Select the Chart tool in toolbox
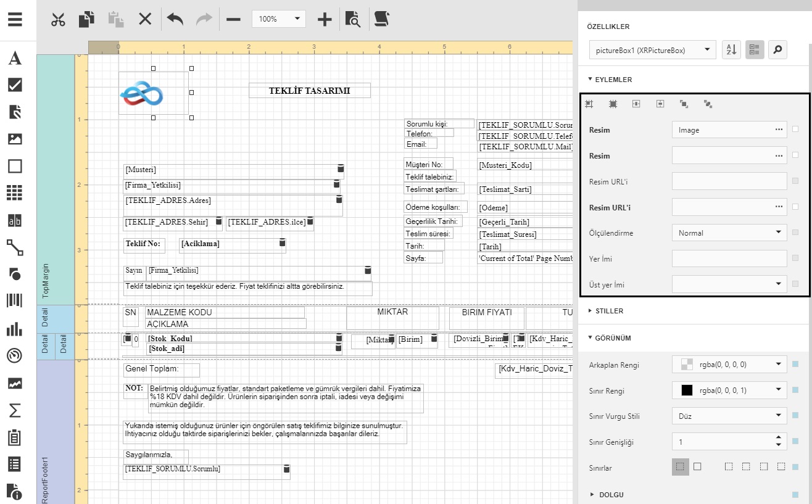 [x=15, y=328]
